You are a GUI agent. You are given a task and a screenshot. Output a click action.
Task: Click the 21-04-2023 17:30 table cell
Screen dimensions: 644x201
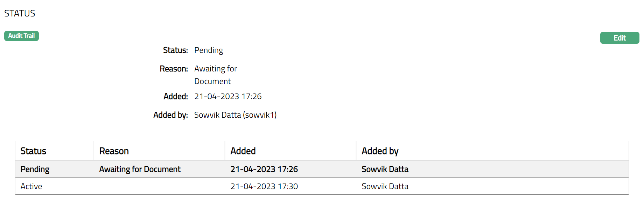(x=264, y=186)
